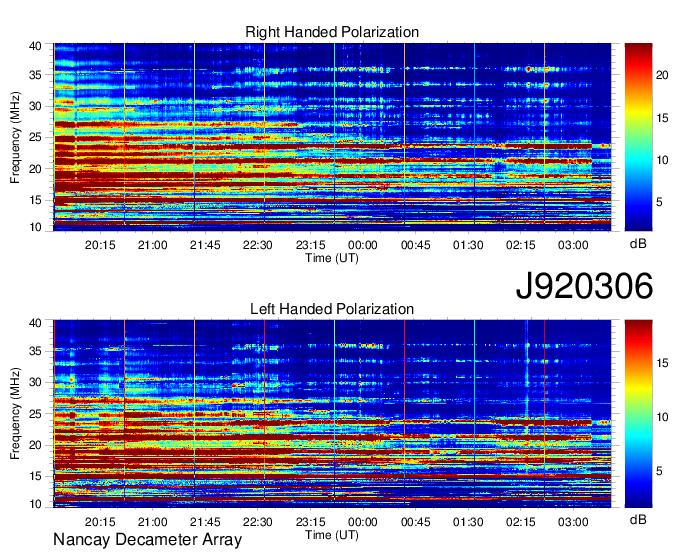This screenshot has height=552, width=680.
Task: Click the Left Handed panel's "Frequency (MHz)" axis label
Action: coord(15,414)
